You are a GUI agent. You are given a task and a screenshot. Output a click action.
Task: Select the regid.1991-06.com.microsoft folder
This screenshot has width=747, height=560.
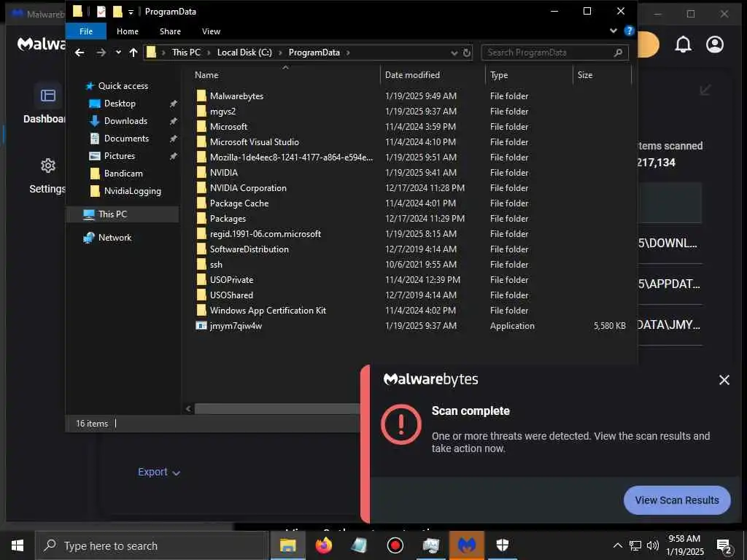click(265, 234)
